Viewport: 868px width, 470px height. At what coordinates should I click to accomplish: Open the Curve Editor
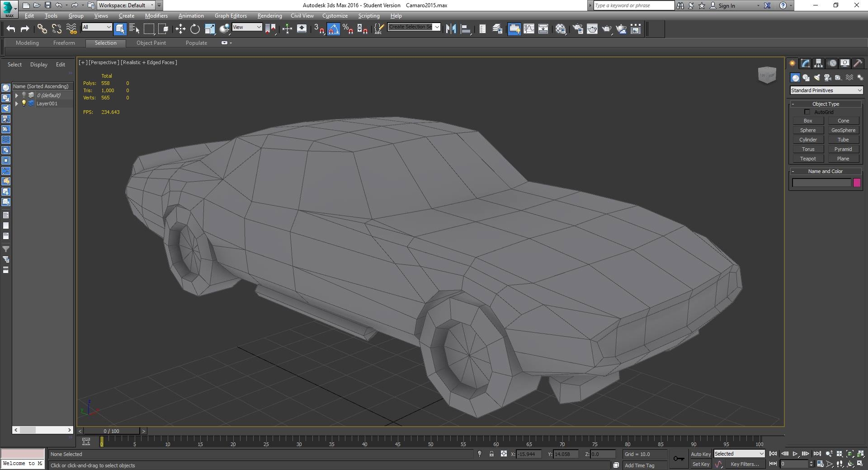tap(529, 29)
